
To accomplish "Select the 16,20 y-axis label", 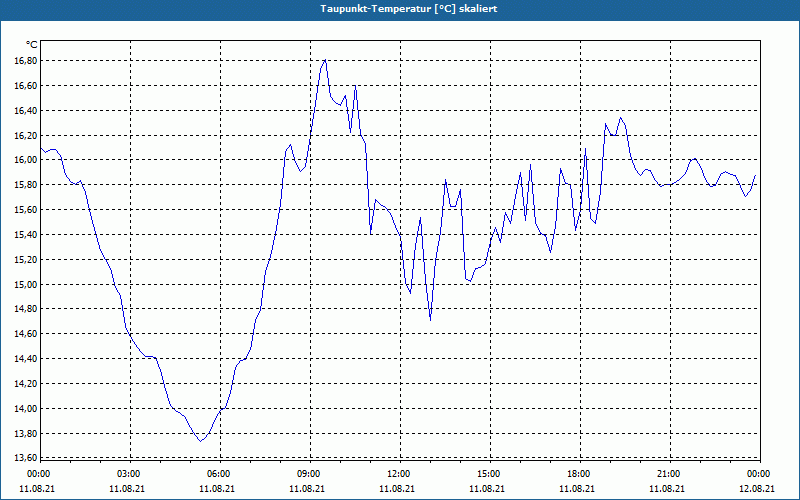I will (26, 135).
